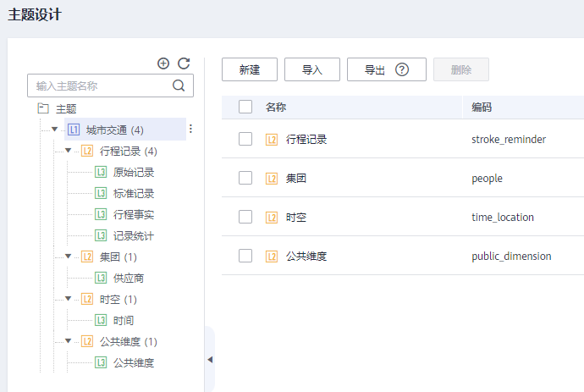Click the L2 icon in the 集团 table row
Viewport: 584px width, 392px height.
[272, 179]
